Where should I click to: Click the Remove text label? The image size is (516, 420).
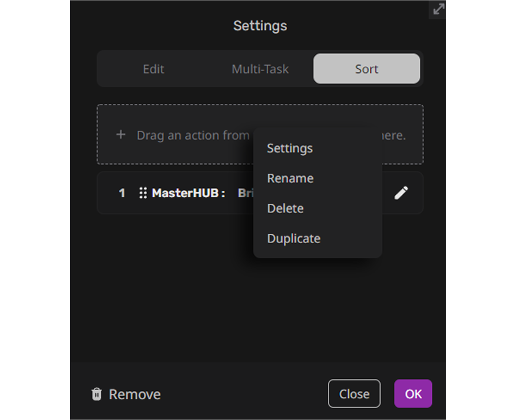pyautogui.click(x=135, y=394)
